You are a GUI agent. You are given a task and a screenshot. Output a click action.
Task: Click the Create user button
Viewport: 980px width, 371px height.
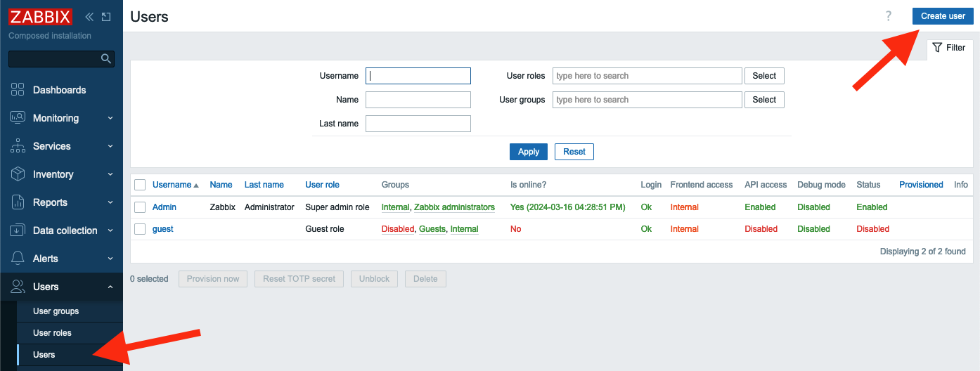[x=943, y=16]
